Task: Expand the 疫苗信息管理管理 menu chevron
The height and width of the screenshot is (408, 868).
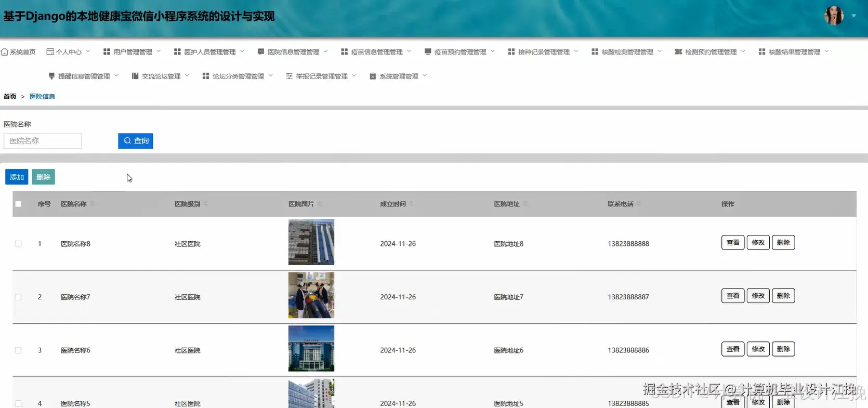Action: 409,51
